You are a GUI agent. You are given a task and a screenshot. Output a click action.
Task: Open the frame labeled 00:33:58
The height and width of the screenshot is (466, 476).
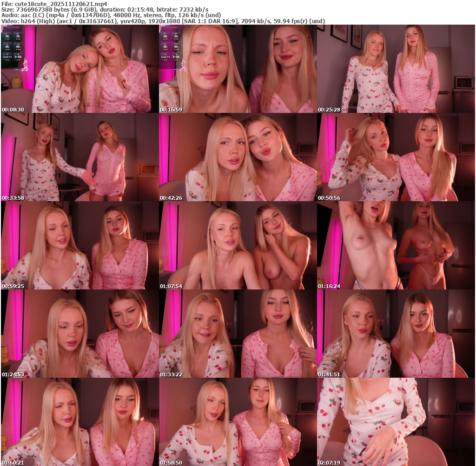[79, 157]
